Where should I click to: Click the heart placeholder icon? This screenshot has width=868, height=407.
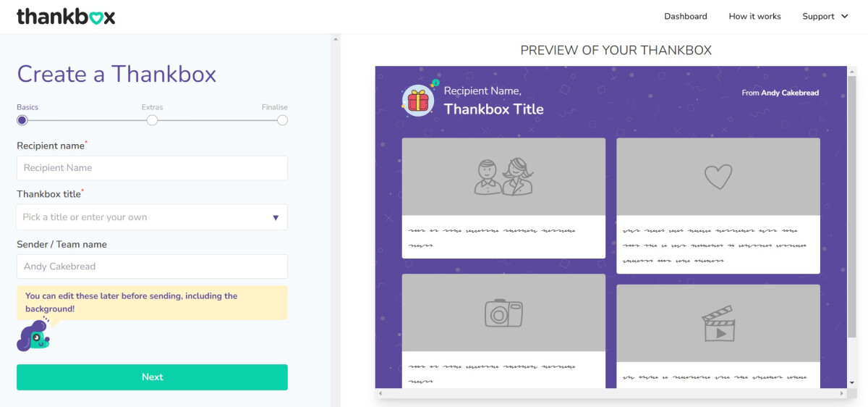pos(718,176)
